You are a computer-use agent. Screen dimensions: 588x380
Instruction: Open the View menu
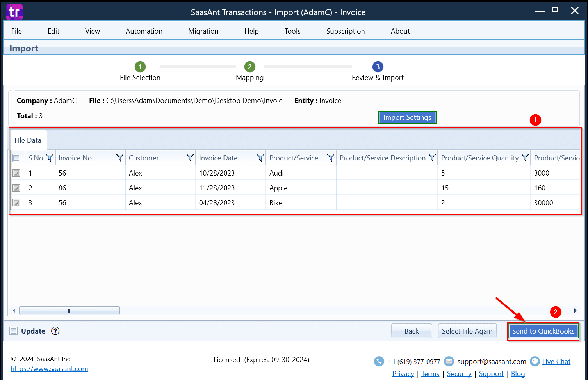pyautogui.click(x=93, y=31)
